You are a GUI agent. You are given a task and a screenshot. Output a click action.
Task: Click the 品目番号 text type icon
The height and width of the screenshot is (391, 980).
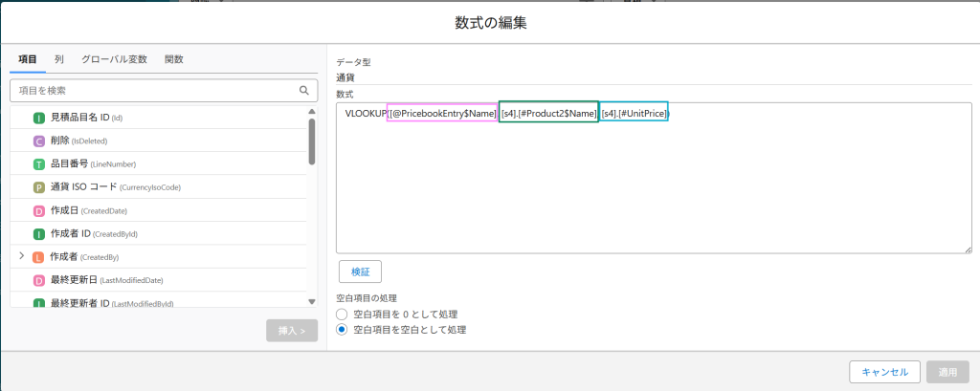click(x=38, y=164)
